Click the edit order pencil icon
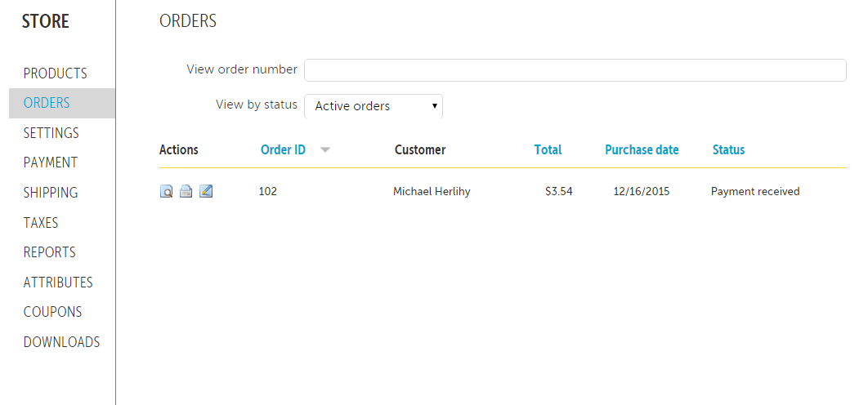Screen dimensions: 868x405 206,192
